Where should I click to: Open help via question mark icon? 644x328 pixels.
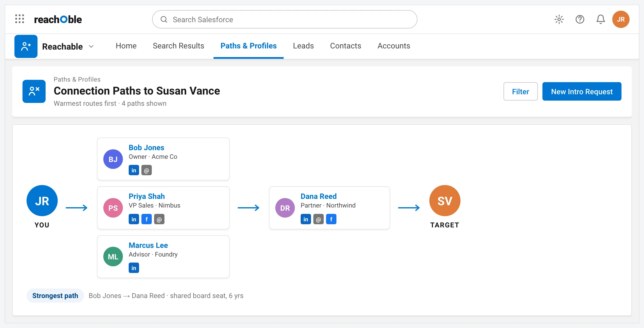[x=580, y=19]
